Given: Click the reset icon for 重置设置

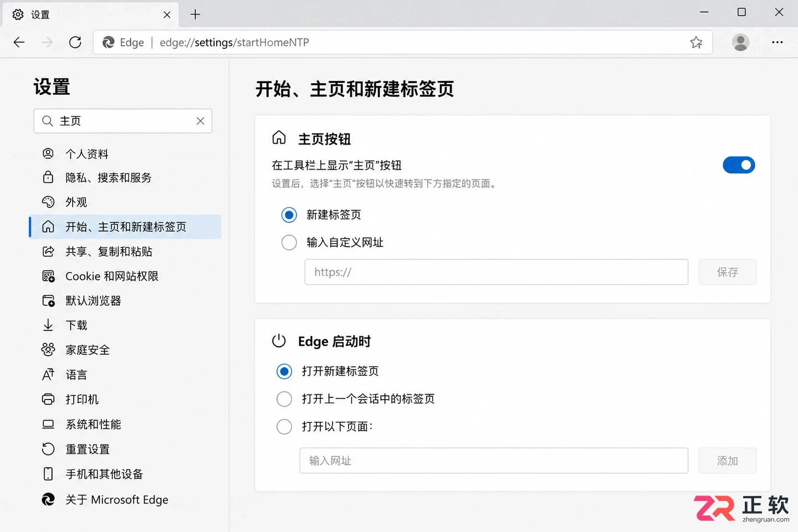Looking at the screenshot, I should click(x=48, y=449).
